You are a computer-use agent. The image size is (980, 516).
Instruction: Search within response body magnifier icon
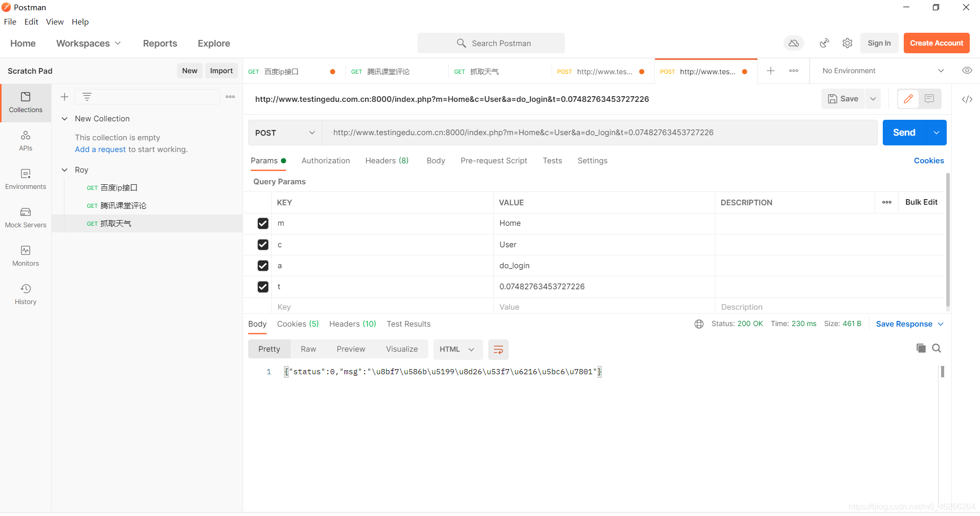pos(937,348)
